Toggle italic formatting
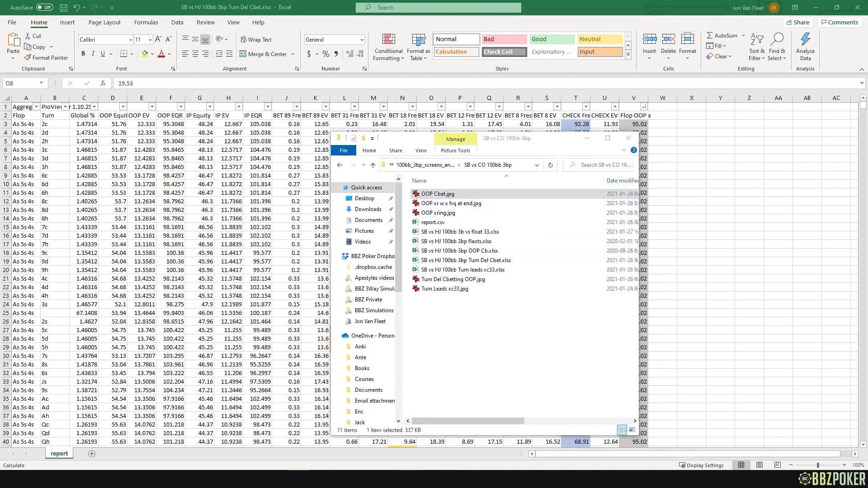Image resolution: width=868 pixels, height=488 pixels. [93, 54]
